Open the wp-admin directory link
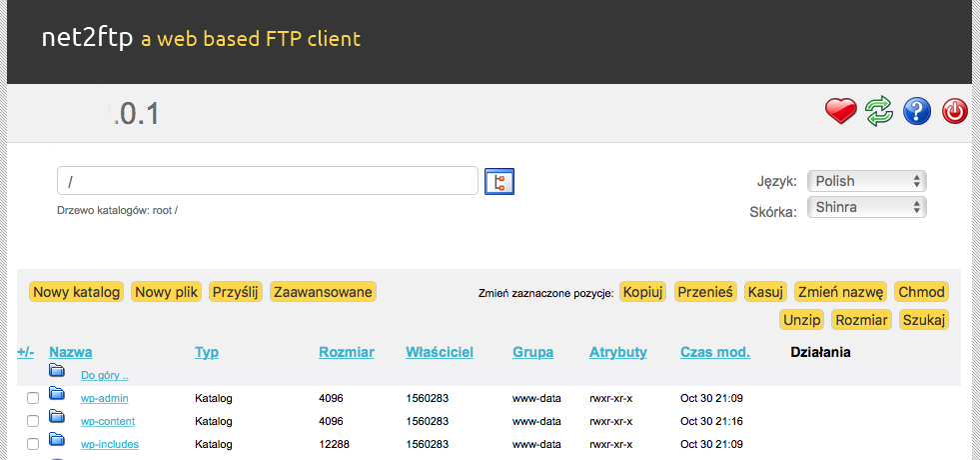This screenshot has height=460, width=980. (104, 398)
